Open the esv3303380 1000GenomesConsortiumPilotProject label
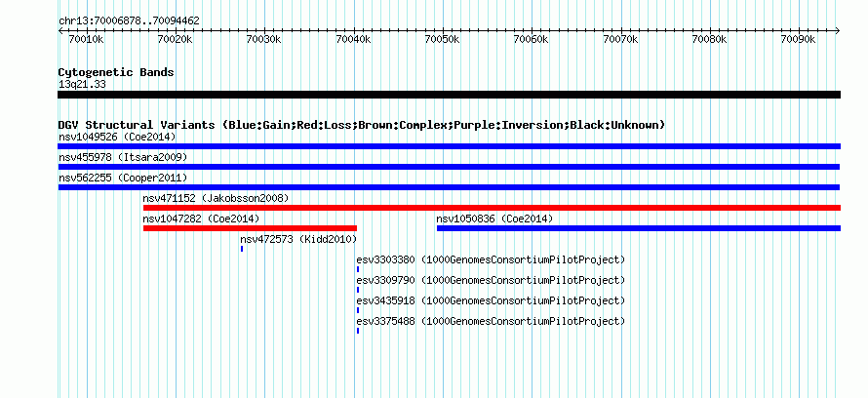The image size is (868, 398). [491, 259]
